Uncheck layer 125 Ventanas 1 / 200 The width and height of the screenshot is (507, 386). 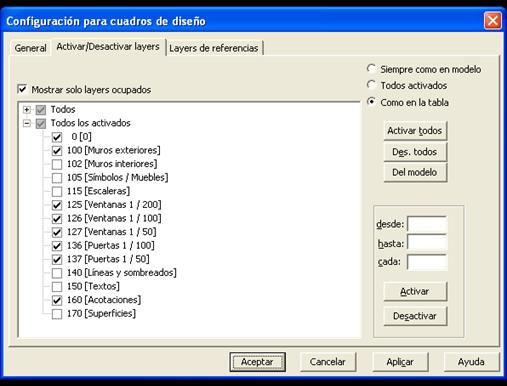coord(57,205)
